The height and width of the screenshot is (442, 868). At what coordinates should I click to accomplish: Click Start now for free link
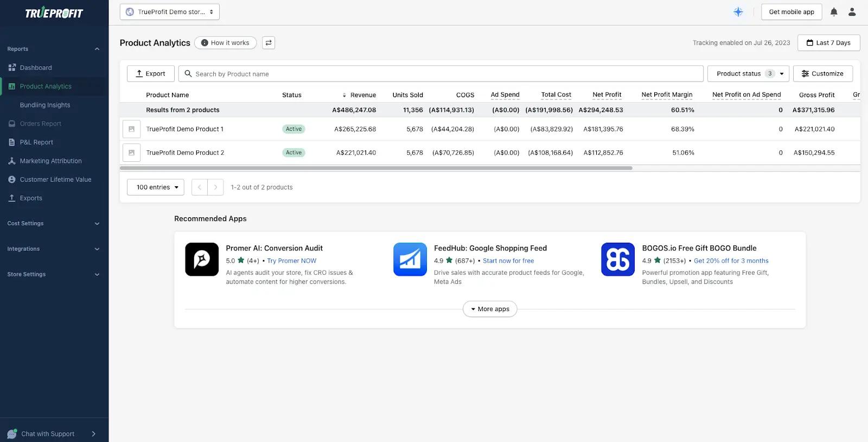pos(508,261)
